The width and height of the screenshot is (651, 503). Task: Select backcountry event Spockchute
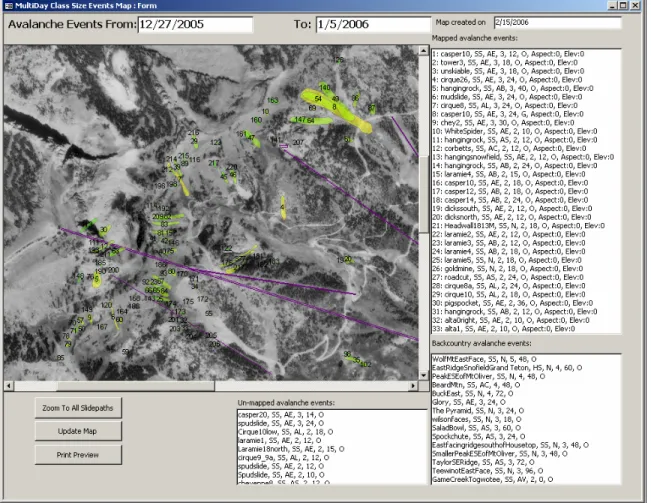coord(479,437)
